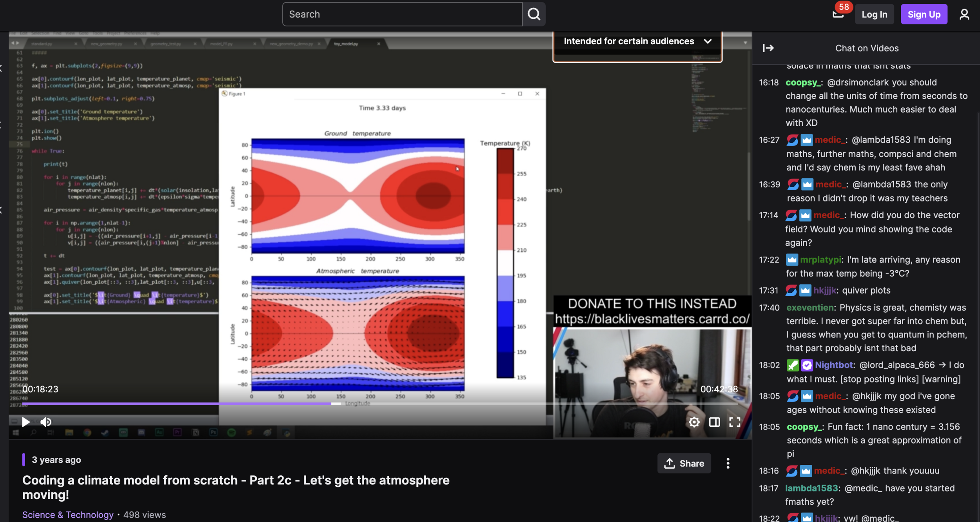980x522 pixels.
Task: Play the video
Action: [x=26, y=422]
